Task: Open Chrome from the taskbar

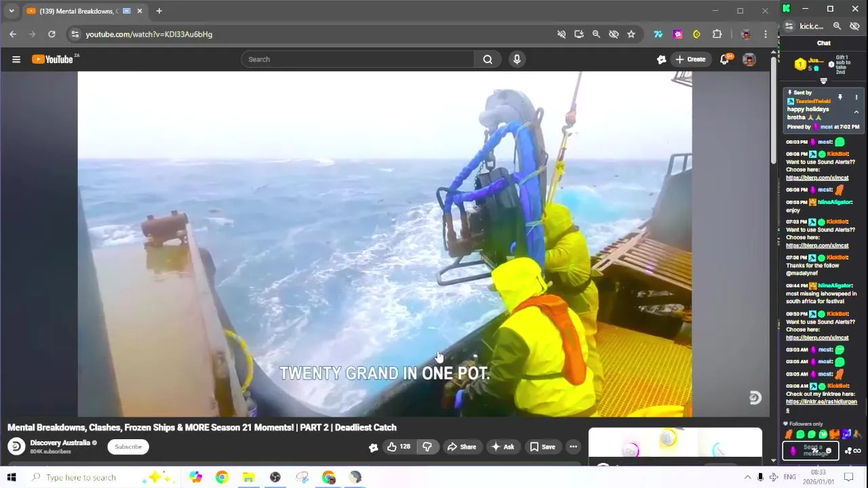Action: (222, 477)
